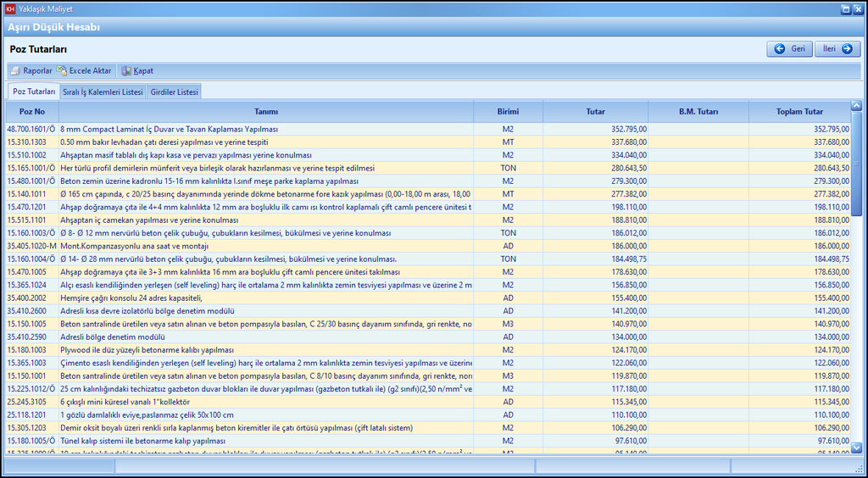Open the Raporlar reports toolbar button
The image size is (868, 478).
click(x=31, y=71)
